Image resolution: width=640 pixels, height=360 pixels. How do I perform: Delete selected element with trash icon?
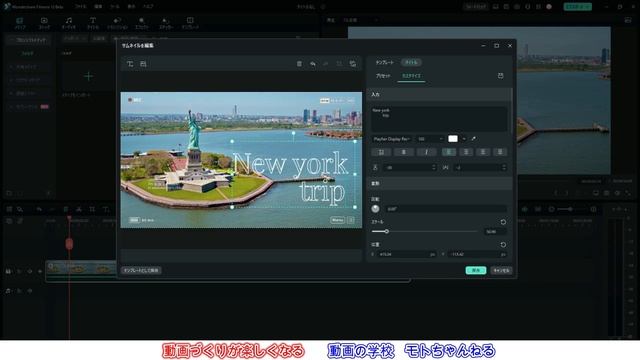pyautogui.click(x=299, y=64)
